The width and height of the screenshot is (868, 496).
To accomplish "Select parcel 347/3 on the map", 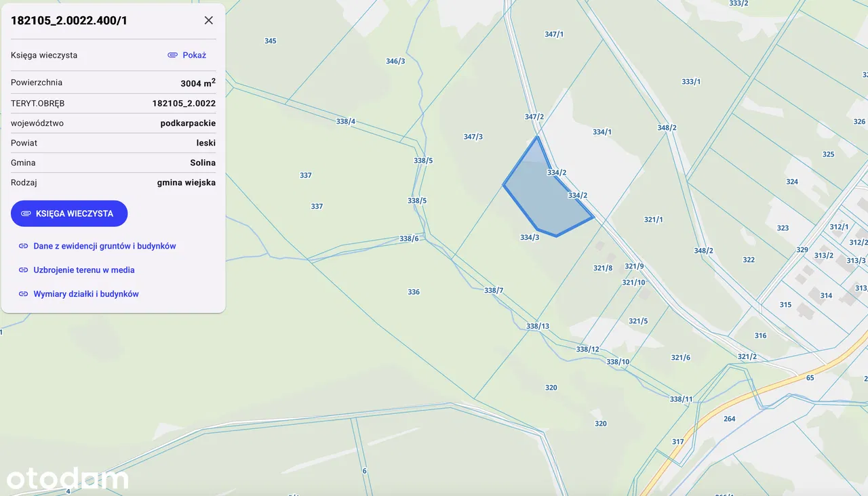I will point(473,137).
